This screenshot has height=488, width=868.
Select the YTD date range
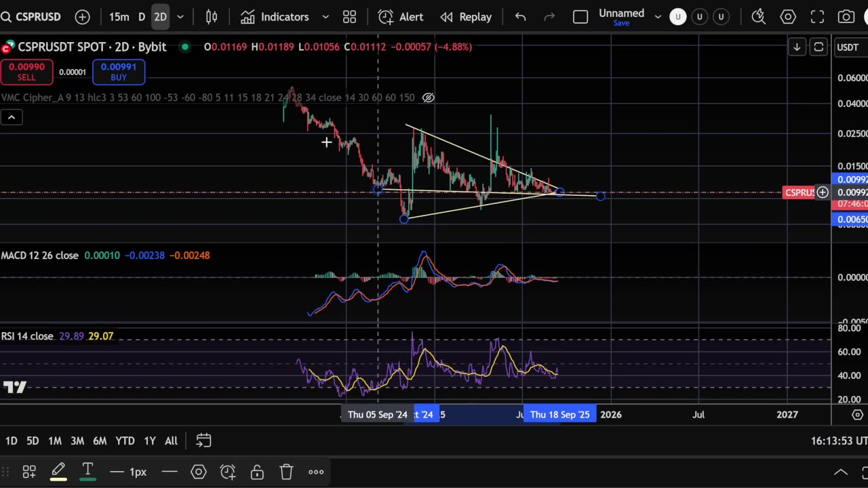click(x=125, y=441)
